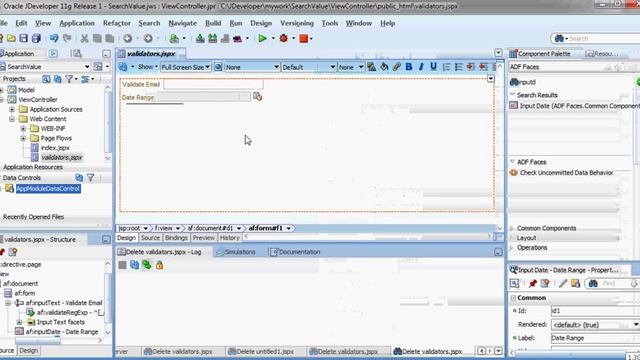Click the Cut scissors icon
Image resolution: width=640 pixels, height=360 pixels.
tap(84, 38)
